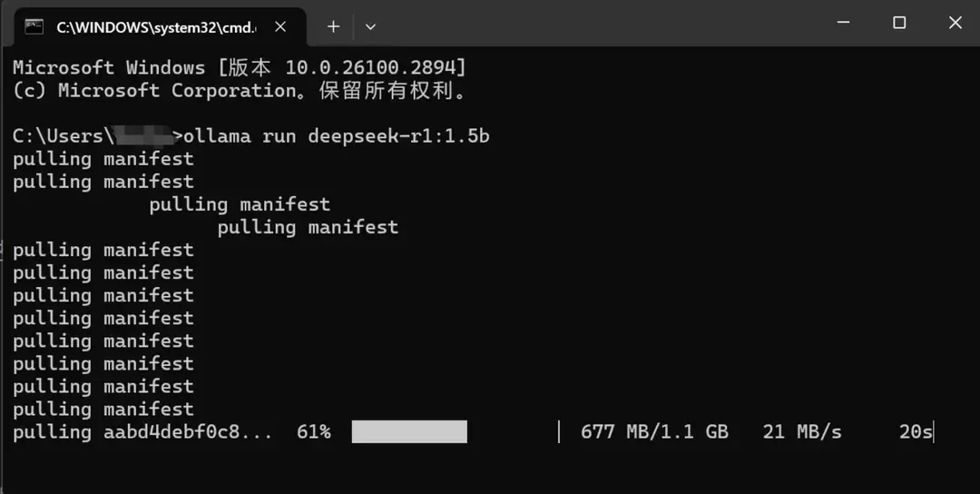Maximize the terminal window
This screenshot has height=494, width=980.
coord(899,23)
